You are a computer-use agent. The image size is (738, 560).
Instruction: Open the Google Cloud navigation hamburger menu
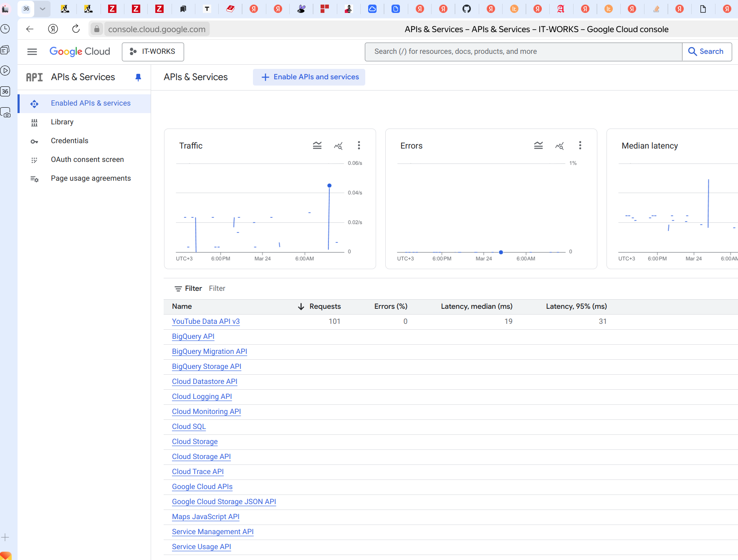[32, 52]
